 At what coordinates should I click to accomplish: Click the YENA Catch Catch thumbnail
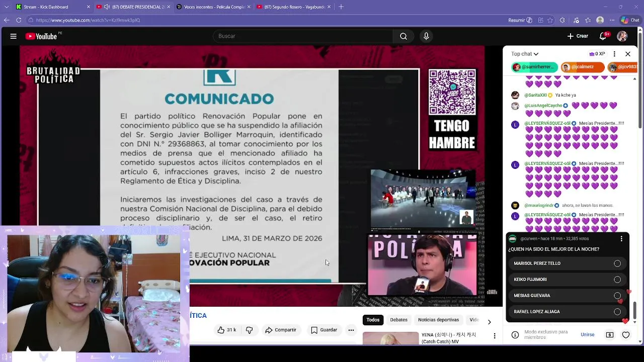click(x=390, y=338)
